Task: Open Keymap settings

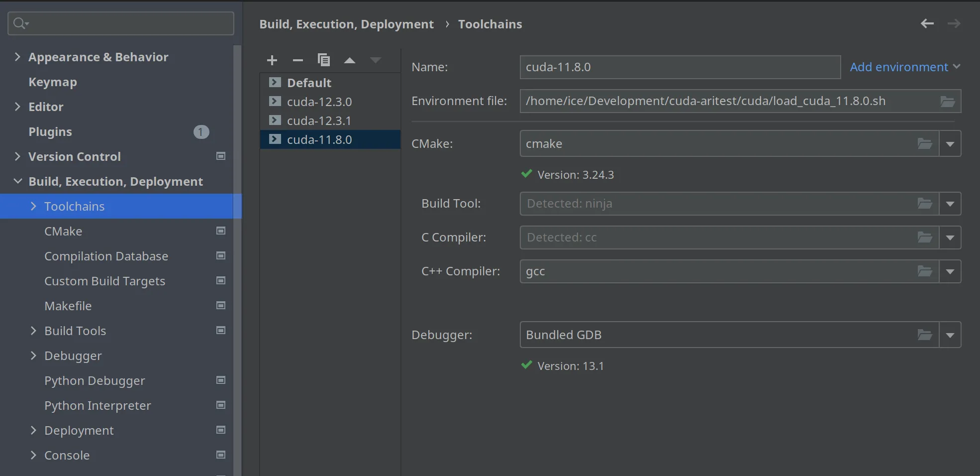Action: pyautogui.click(x=53, y=82)
